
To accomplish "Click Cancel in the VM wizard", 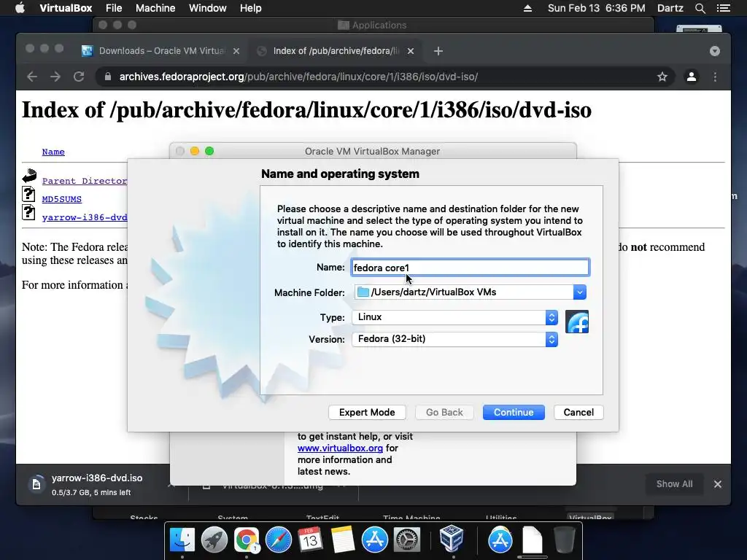I will (x=578, y=413).
